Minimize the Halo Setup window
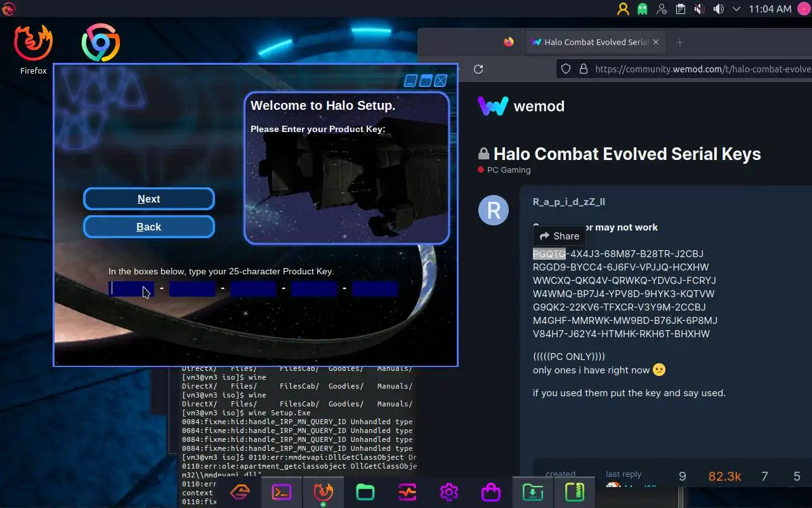Viewport: 812px width, 508px height. (411, 81)
